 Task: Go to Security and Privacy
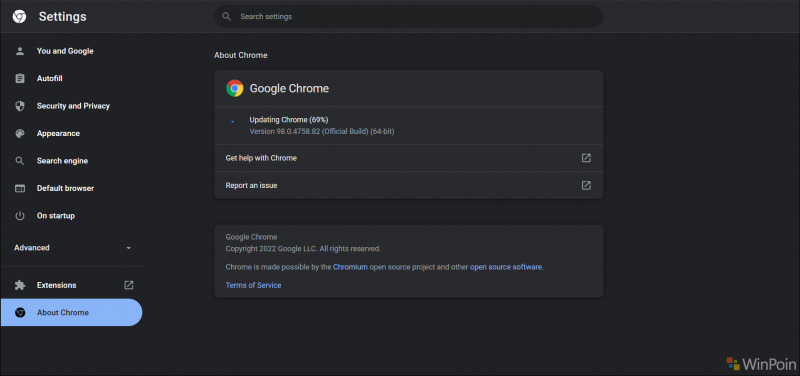pyautogui.click(x=73, y=106)
